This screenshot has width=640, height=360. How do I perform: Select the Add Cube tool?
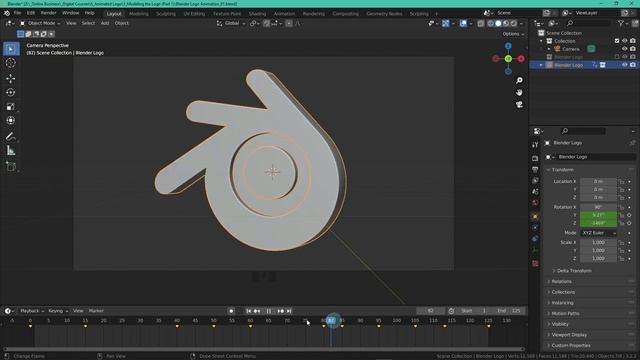[11, 166]
